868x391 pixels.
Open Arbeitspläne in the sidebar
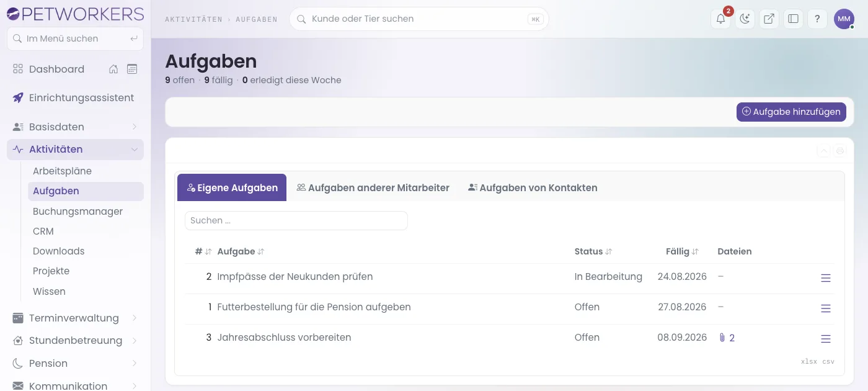[86, 171]
